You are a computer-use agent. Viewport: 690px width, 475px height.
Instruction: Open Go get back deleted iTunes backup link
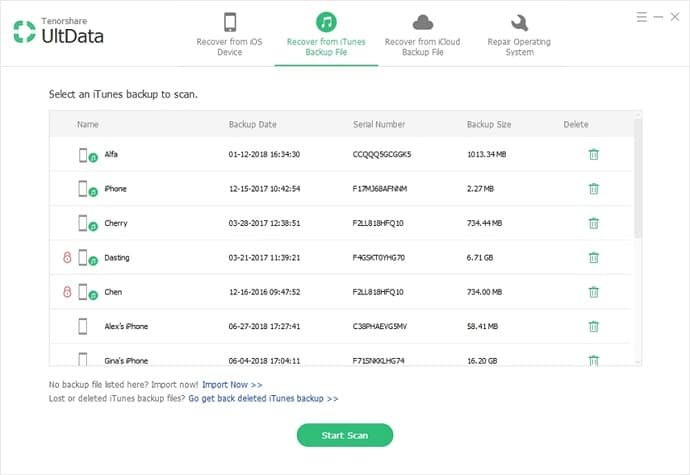point(263,398)
